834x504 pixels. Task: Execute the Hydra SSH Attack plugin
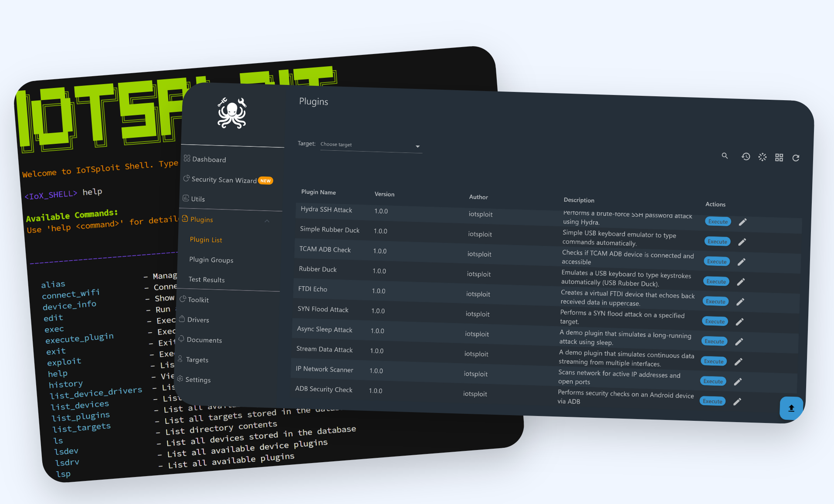tap(718, 221)
